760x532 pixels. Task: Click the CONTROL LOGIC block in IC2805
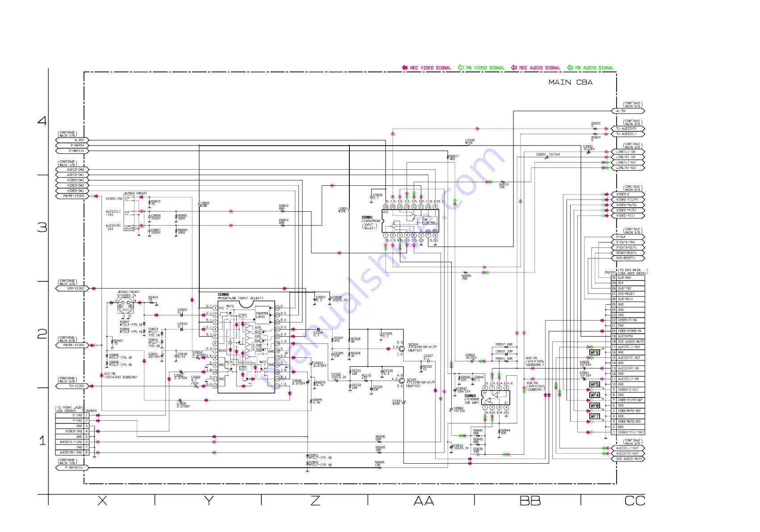tap(262, 315)
